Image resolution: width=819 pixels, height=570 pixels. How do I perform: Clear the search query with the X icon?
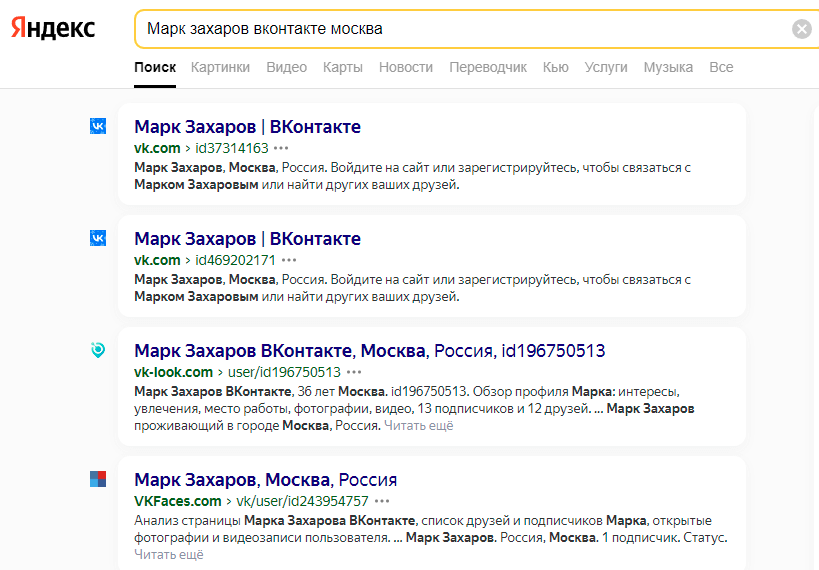click(x=801, y=29)
